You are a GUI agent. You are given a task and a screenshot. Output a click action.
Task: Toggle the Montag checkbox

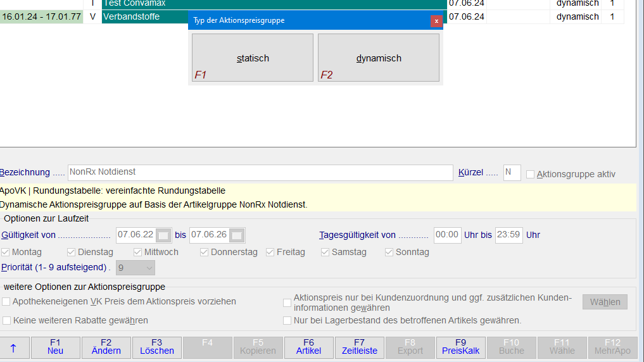click(6, 253)
